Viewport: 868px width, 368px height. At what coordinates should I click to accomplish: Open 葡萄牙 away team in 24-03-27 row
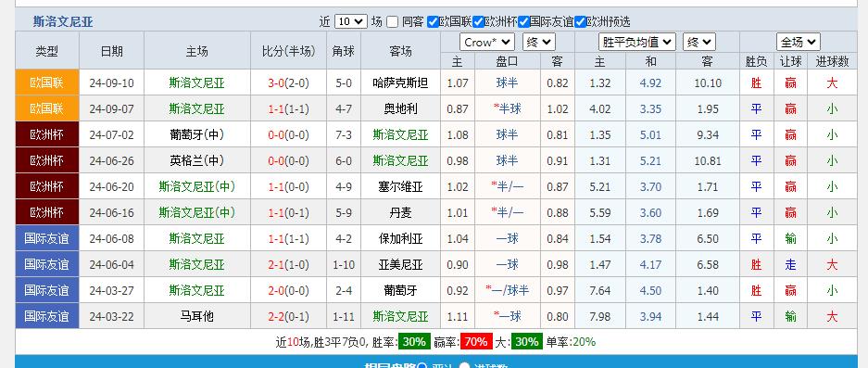[x=400, y=290]
